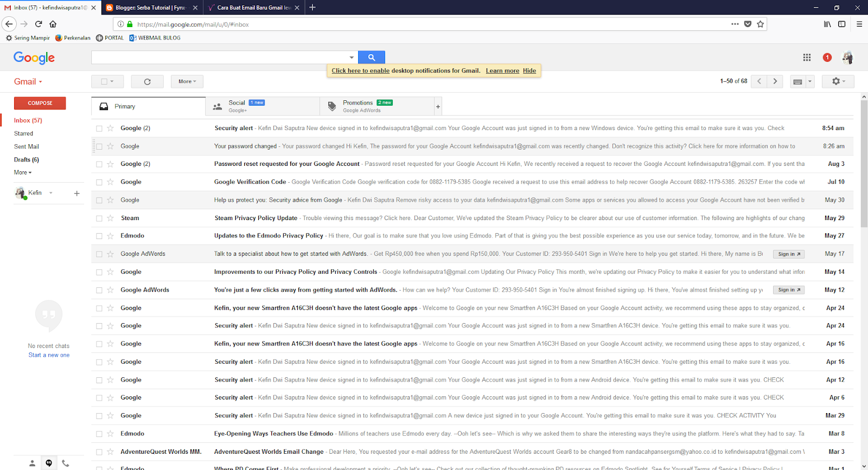
Task: Open Kefin chat status dropdown
Action: coord(51,193)
